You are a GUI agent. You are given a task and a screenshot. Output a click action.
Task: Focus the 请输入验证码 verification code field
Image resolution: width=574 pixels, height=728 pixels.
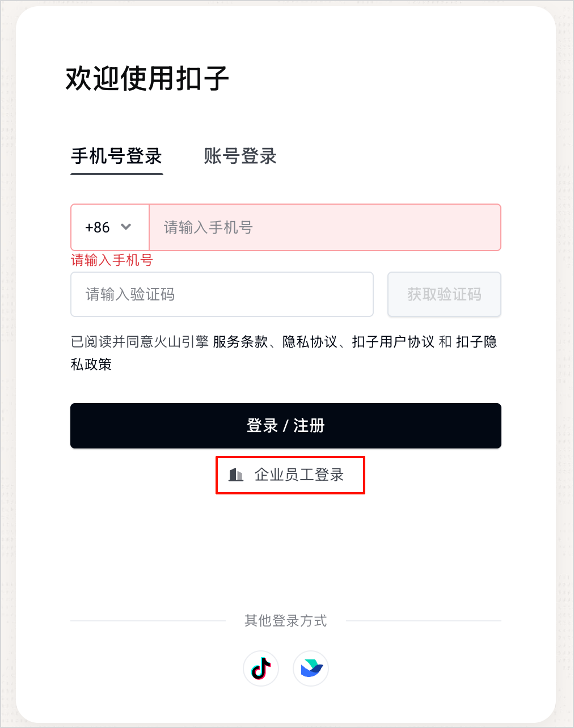(222, 294)
